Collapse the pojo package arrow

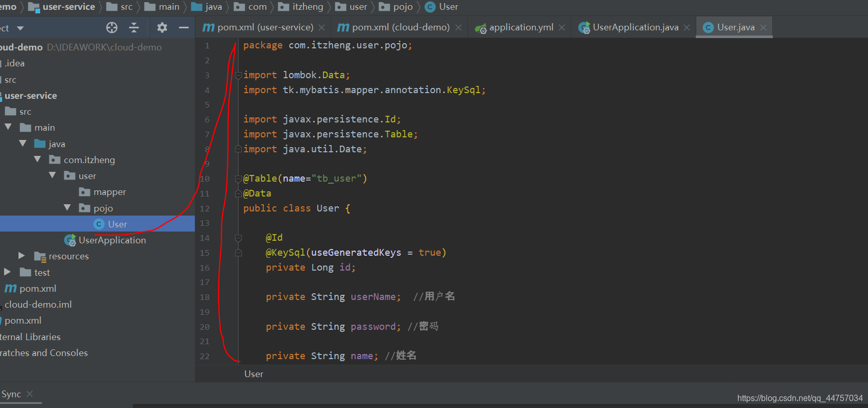67,208
